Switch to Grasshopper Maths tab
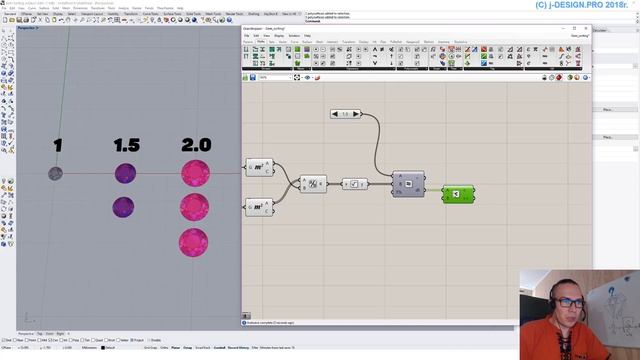This screenshot has width=640, height=360. click(x=260, y=42)
